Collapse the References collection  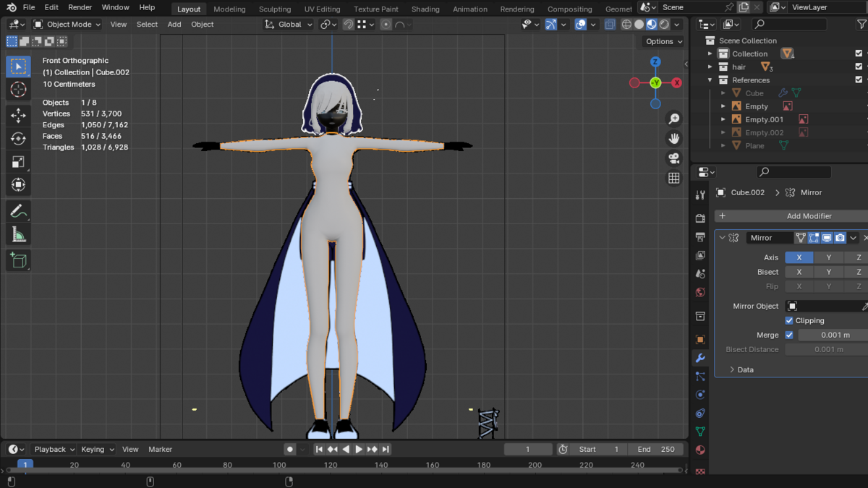710,80
